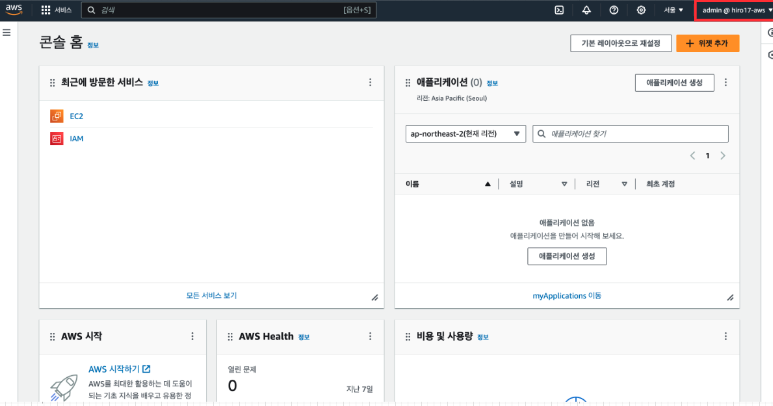Click the info link beside Console Home

coord(93,45)
